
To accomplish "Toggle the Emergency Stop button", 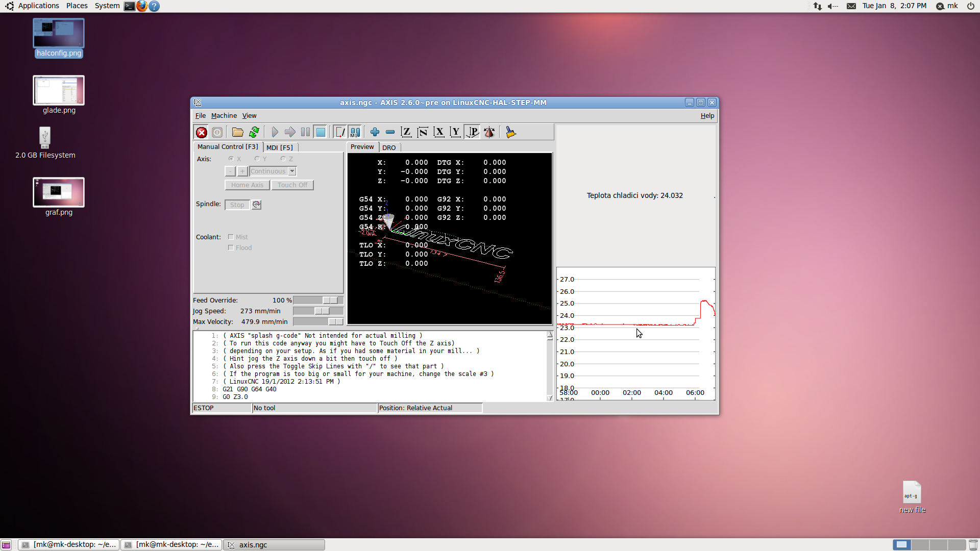I will point(202,133).
